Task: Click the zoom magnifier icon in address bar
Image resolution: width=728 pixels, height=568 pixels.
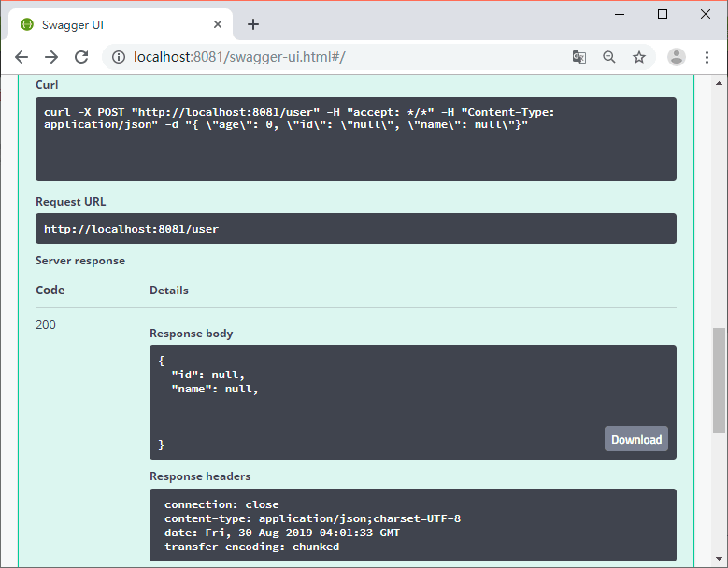Action: (609, 57)
